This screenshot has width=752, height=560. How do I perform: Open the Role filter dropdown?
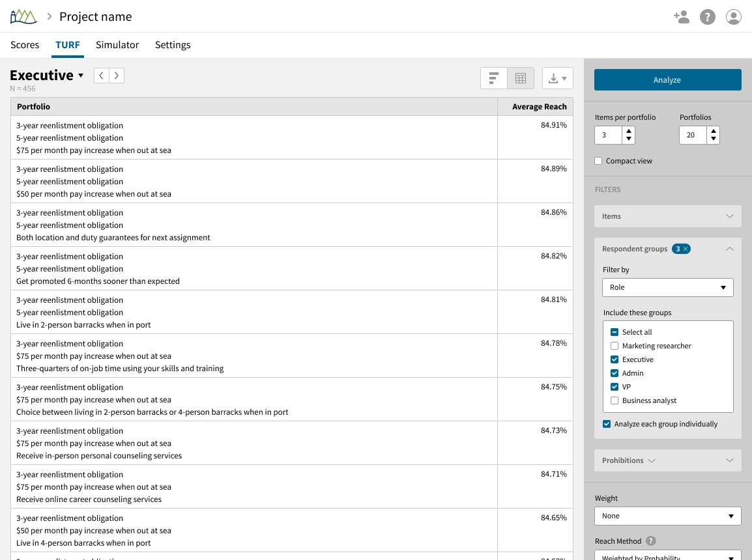667,287
